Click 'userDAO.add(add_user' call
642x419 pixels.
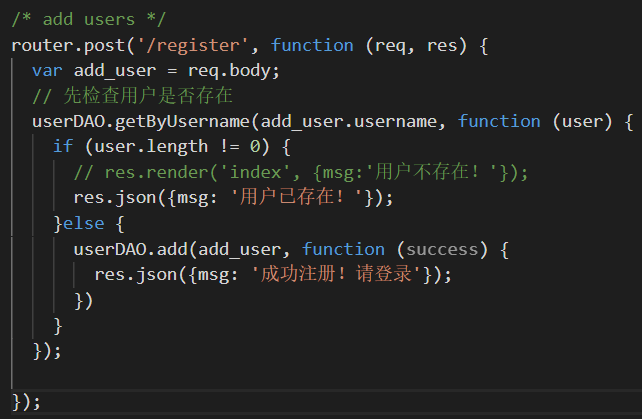click(x=178, y=249)
